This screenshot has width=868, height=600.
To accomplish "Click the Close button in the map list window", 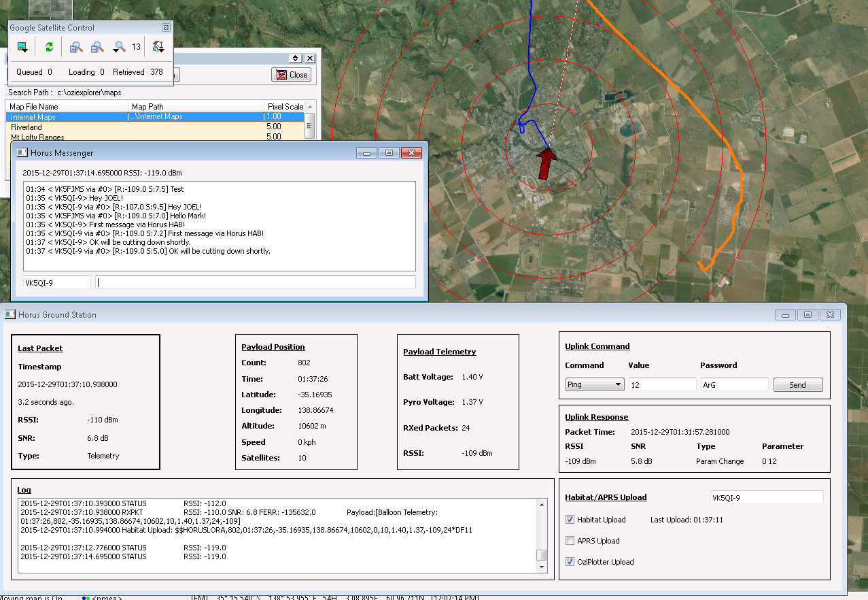I will pos(291,75).
